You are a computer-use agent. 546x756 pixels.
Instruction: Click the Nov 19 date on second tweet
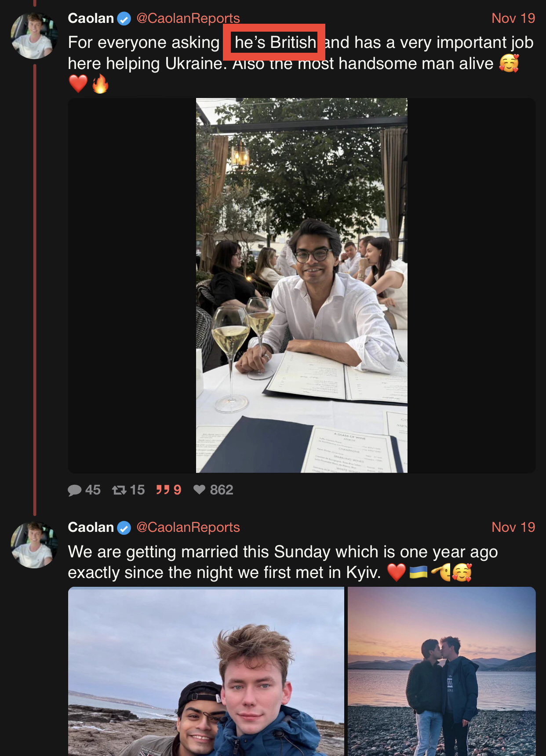[513, 527]
